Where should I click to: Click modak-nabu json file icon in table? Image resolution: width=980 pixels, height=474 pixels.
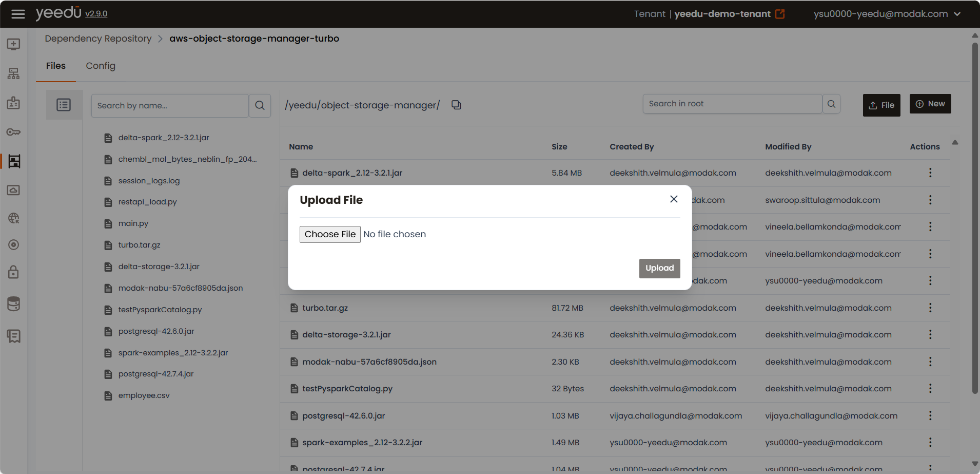coord(294,362)
